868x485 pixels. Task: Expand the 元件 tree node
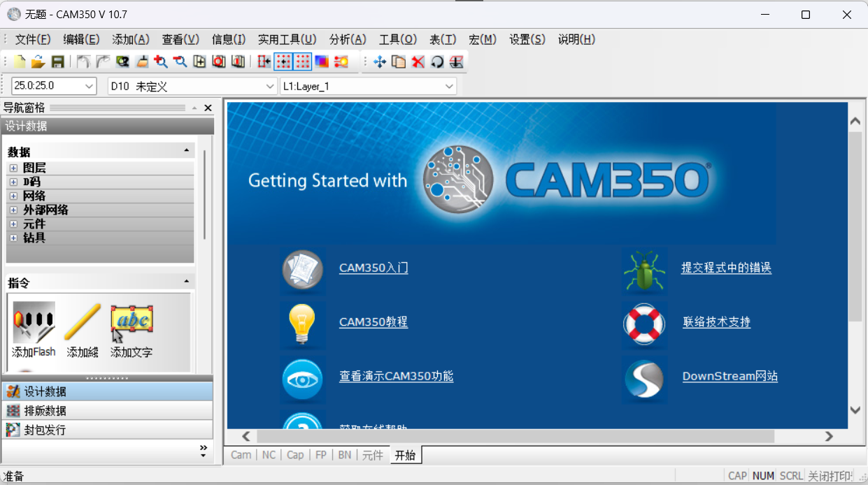pyautogui.click(x=13, y=224)
